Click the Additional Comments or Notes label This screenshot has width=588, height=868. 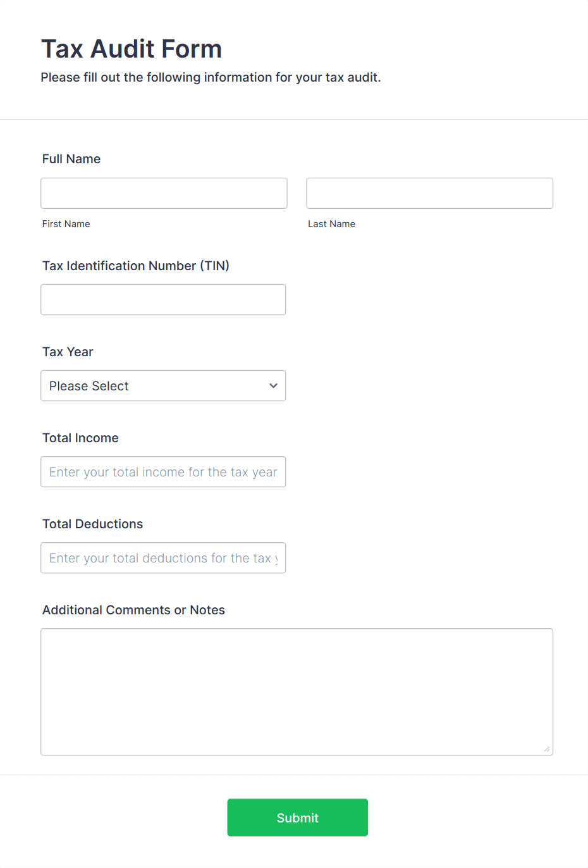[133, 610]
